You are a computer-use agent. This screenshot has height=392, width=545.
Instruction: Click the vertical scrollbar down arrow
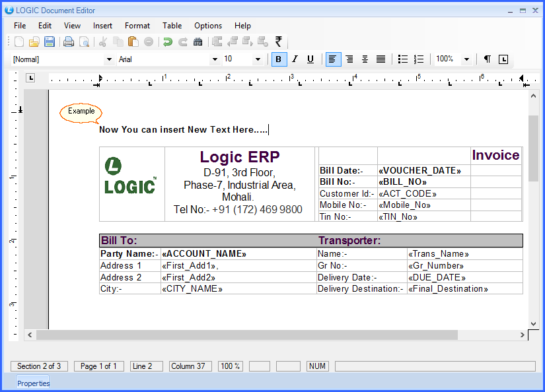tap(533, 323)
